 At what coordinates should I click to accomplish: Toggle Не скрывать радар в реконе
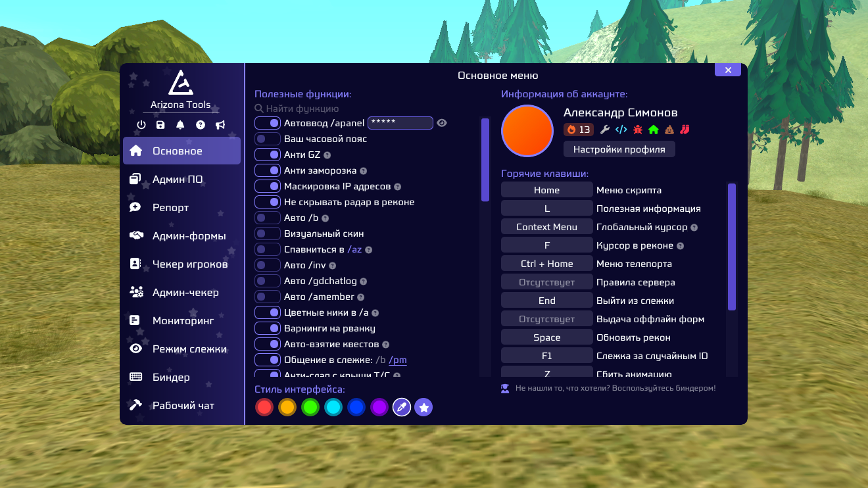(x=268, y=202)
